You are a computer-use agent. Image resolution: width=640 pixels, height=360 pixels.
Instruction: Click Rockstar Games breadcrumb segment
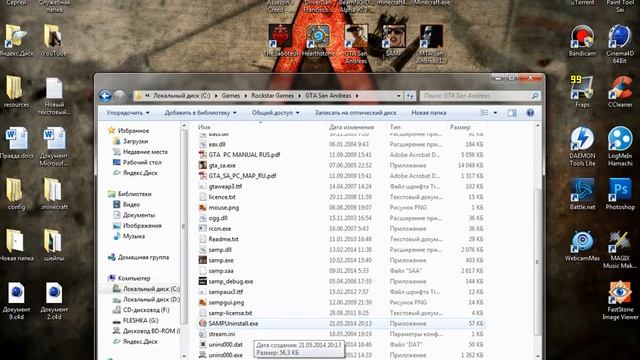(272, 96)
